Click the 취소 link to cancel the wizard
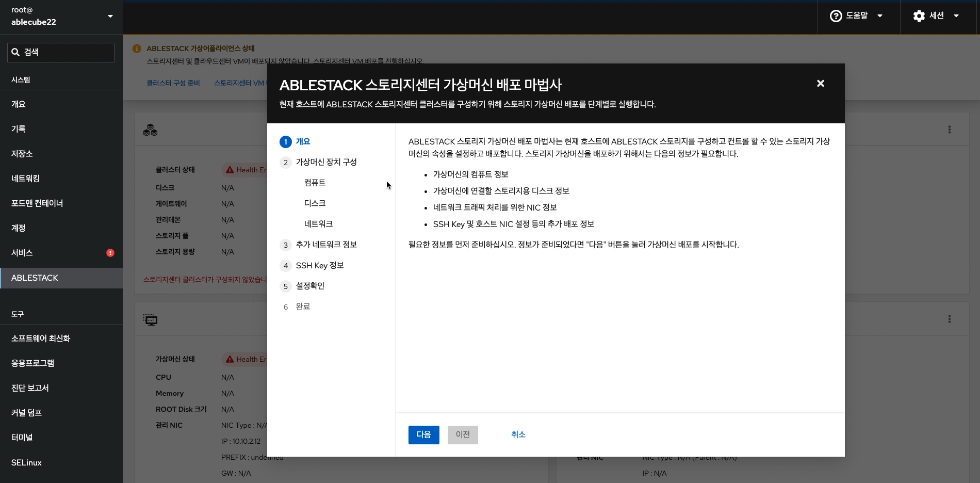980x483 pixels. click(518, 434)
